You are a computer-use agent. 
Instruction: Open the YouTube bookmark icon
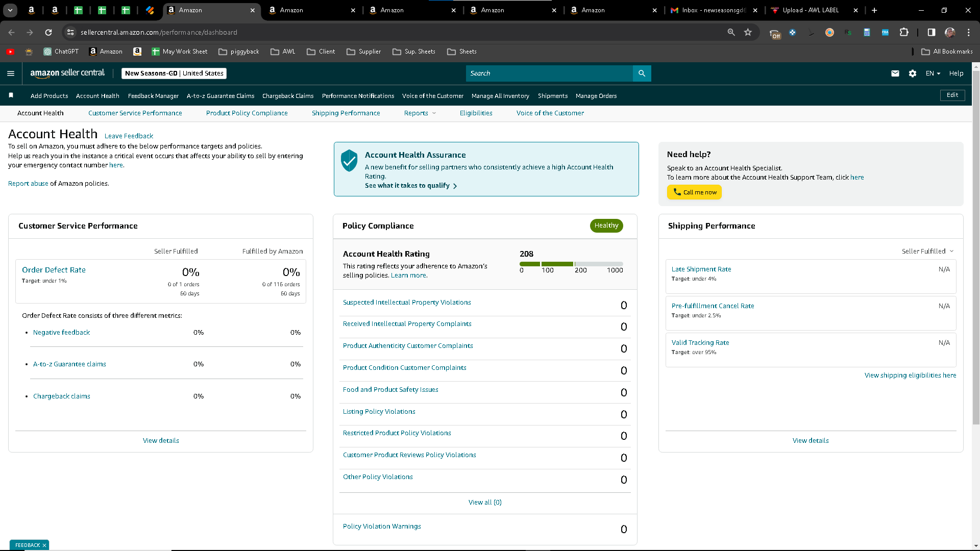pos(10,52)
